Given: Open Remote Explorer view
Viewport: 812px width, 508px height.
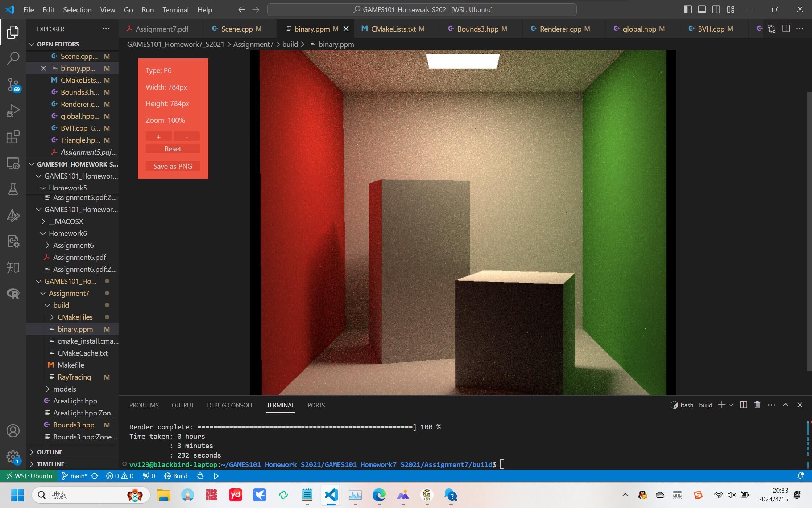Looking at the screenshot, I should click(x=13, y=163).
